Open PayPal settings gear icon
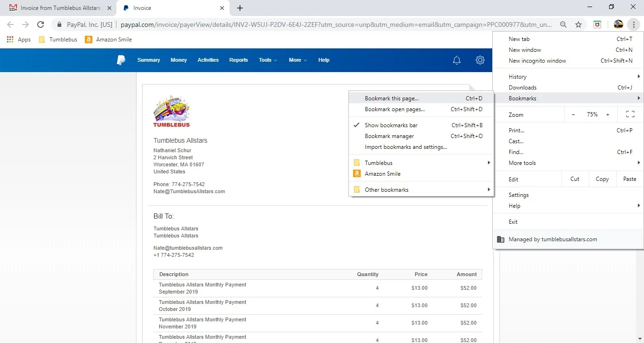644x343 pixels. click(480, 60)
